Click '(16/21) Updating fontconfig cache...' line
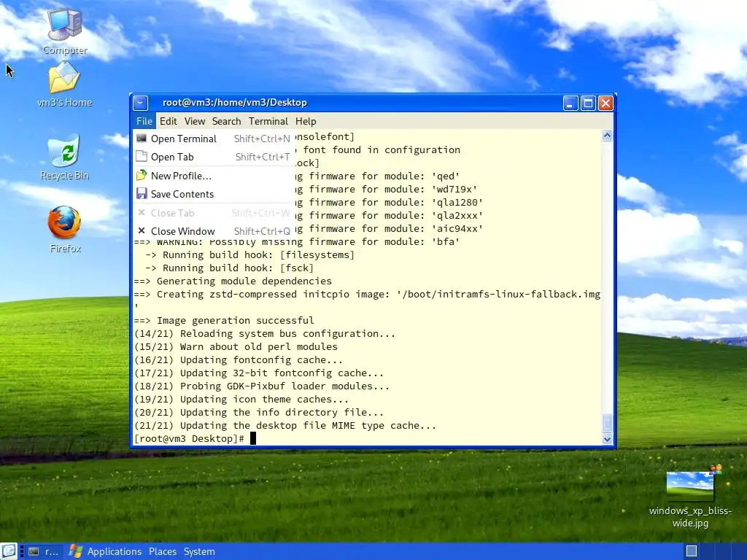The image size is (747, 560). pyautogui.click(x=239, y=360)
